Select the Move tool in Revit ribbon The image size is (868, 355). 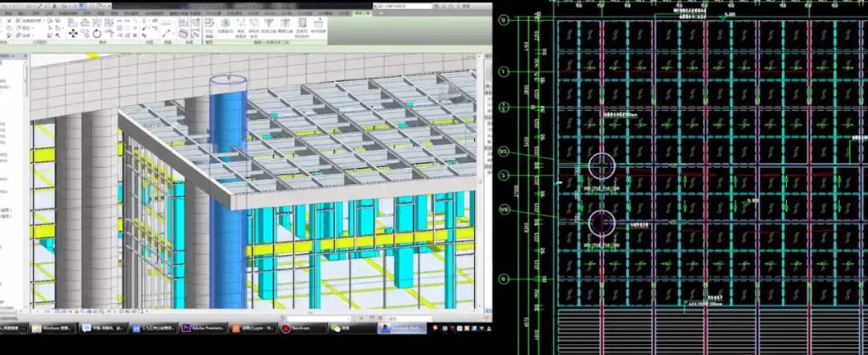point(73,33)
